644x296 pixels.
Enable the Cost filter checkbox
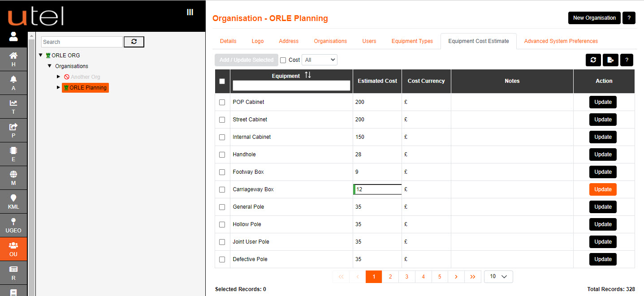point(283,60)
